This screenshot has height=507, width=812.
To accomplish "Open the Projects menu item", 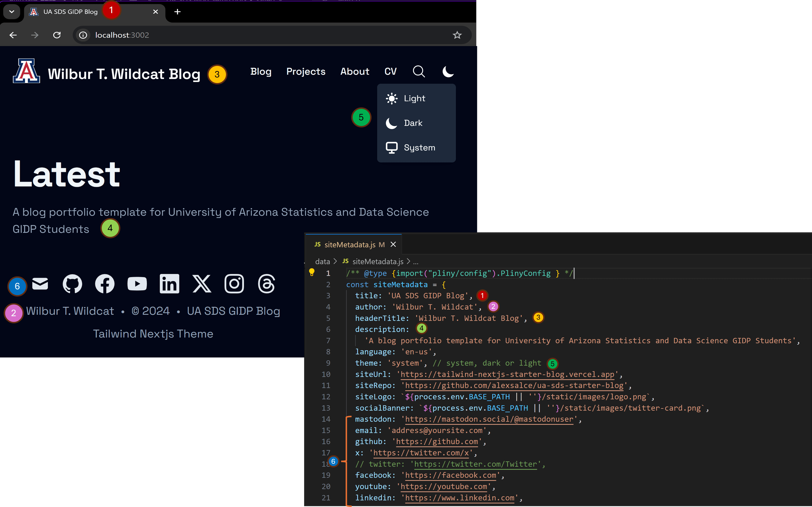I will [305, 71].
